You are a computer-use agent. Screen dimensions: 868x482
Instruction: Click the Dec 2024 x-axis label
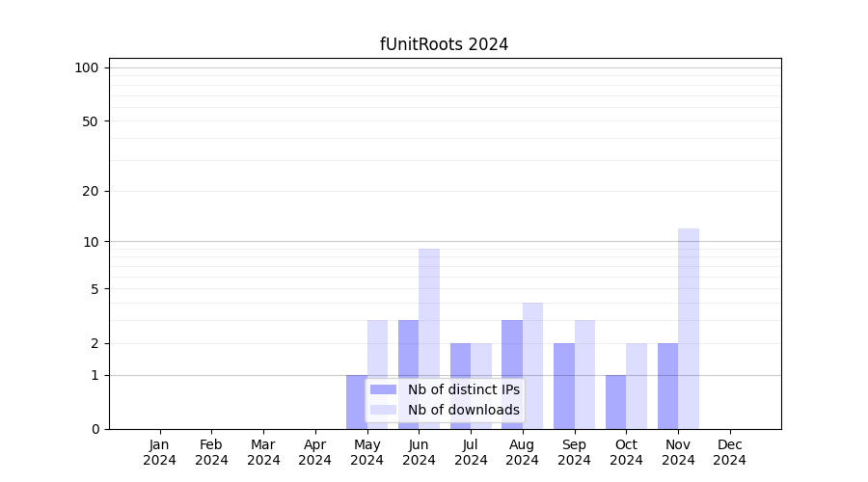pos(730,452)
